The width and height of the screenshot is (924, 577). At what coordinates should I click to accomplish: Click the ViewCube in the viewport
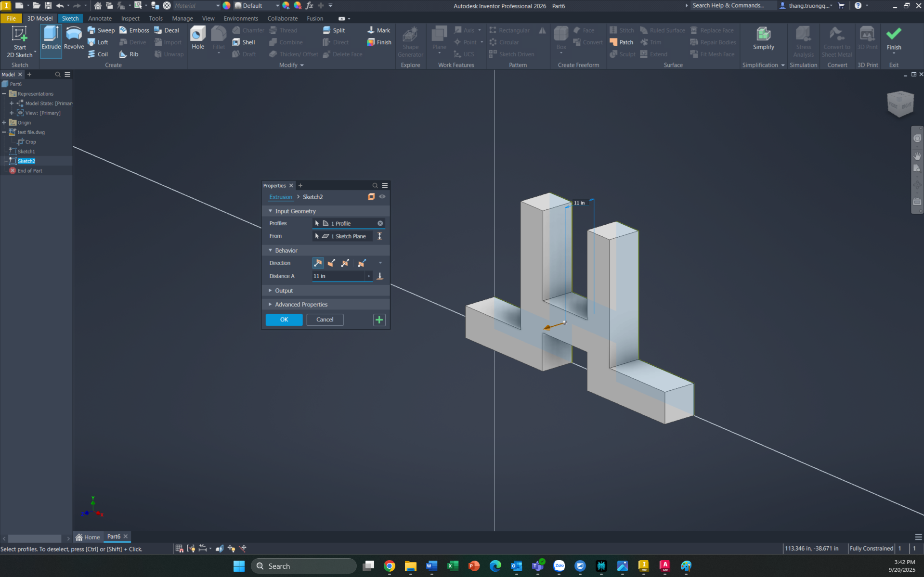[900, 103]
